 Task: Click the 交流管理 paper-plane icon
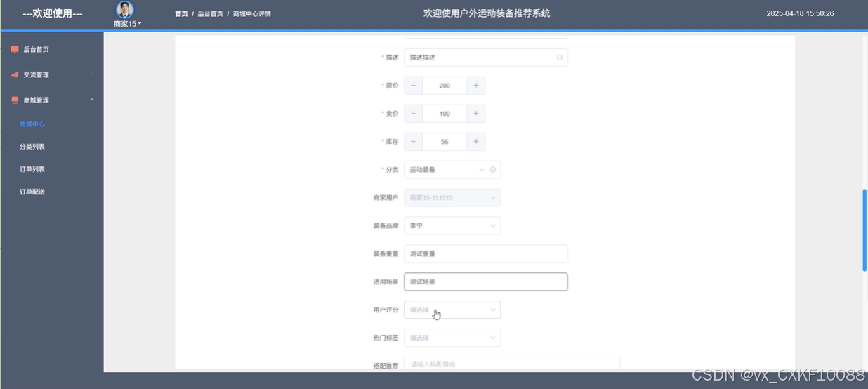click(x=15, y=75)
